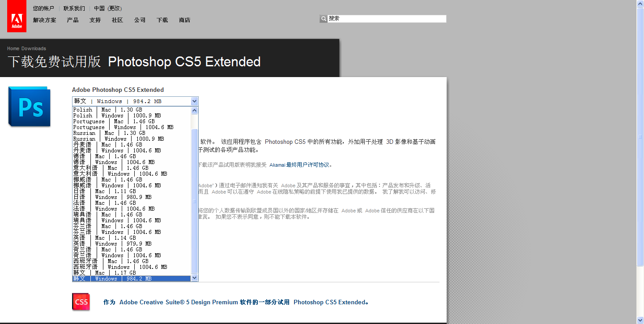Open the 支持 menu
Screen dimensions: 644x324
point(95,20)
